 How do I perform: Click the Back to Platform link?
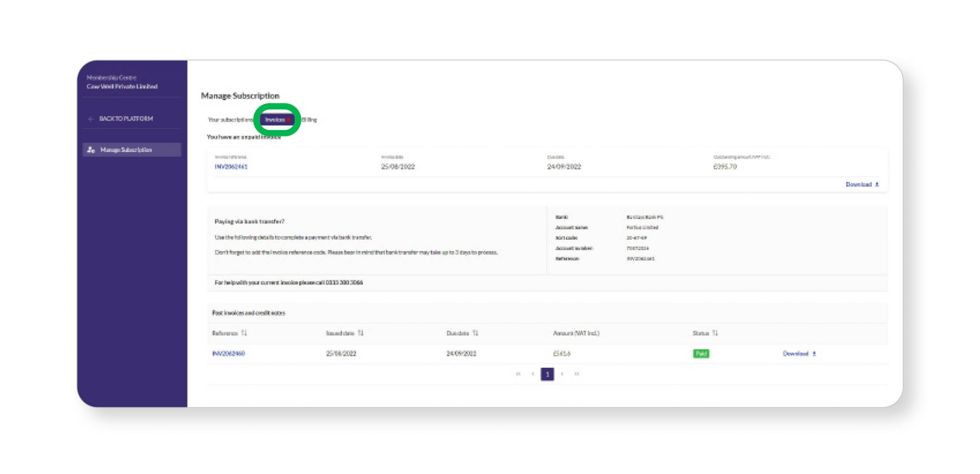[x=126, y=119]
